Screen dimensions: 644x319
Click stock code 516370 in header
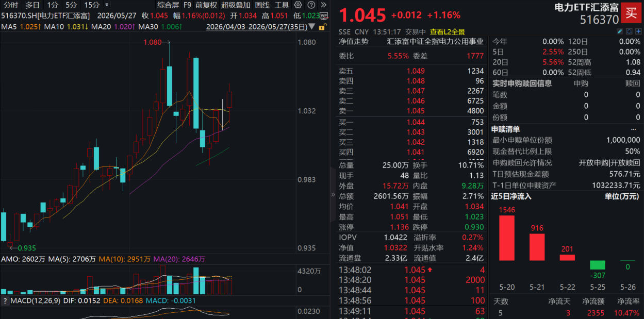tap(600, 20)
